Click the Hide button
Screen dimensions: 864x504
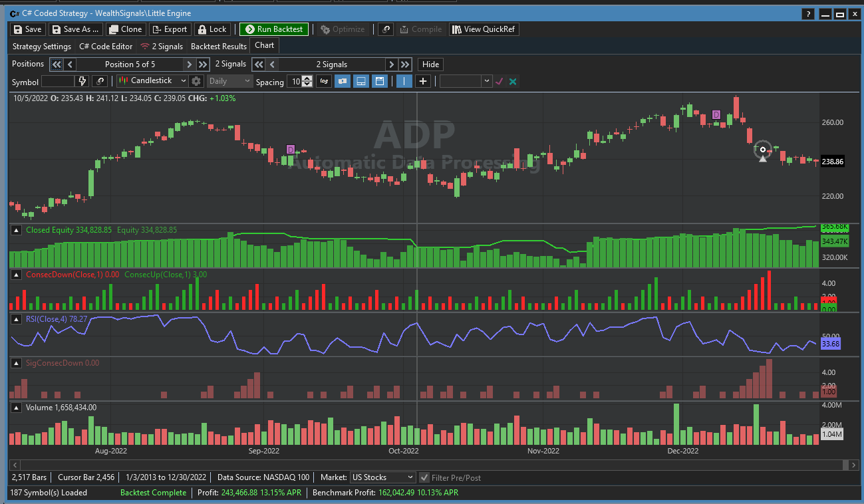coord(430,64)
